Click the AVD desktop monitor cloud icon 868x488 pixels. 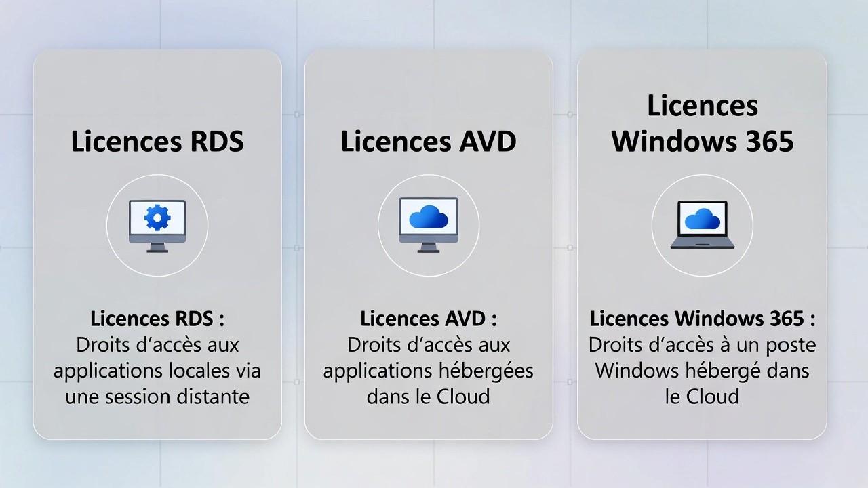[429, 225]
